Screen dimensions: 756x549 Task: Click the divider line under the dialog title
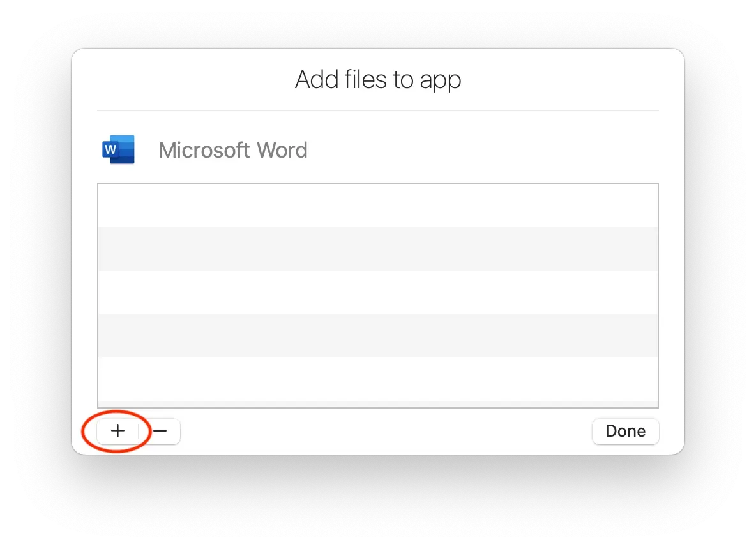(377, 109)
